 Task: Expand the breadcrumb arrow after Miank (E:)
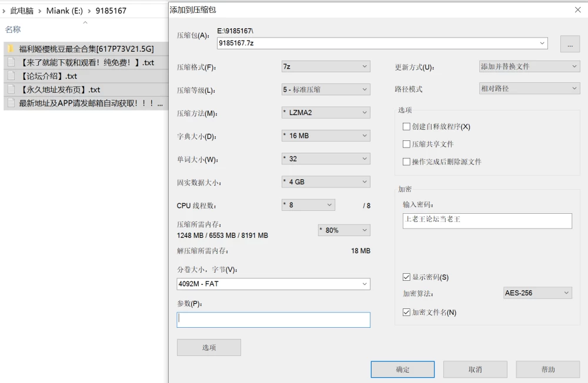[x=89, y=11]
